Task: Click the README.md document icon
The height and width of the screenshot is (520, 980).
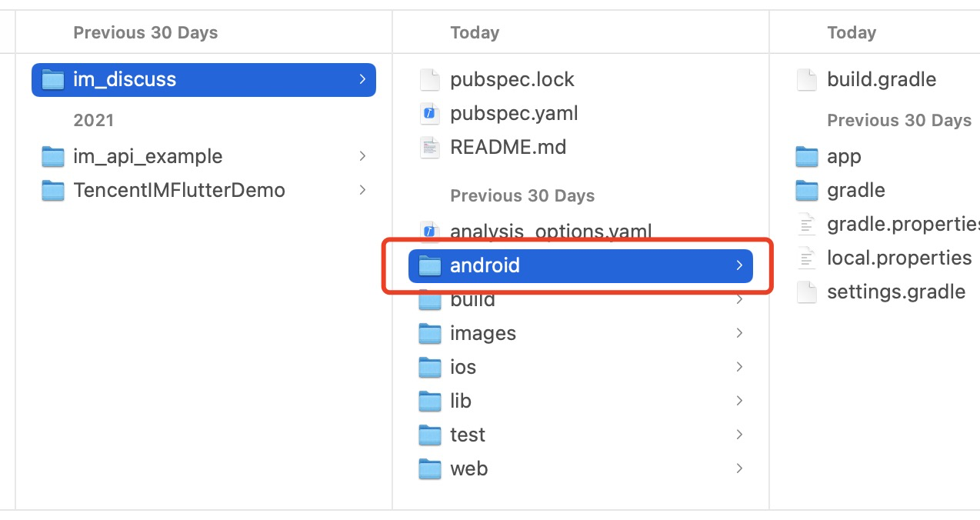Action: pyautogui.click(x=429, y=147)
